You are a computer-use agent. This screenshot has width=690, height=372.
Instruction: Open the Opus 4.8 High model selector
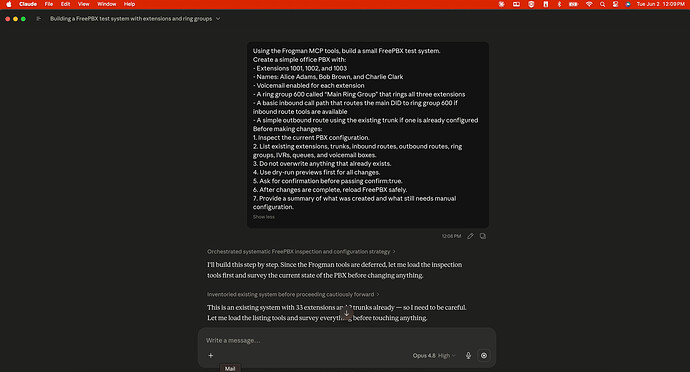click(x=434, y=355)
